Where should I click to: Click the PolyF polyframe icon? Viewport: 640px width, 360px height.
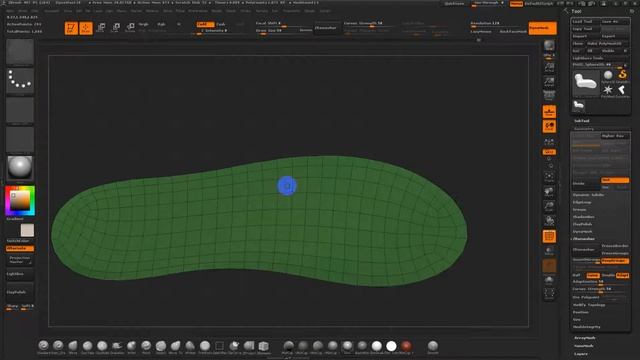(x=549, y=236)
